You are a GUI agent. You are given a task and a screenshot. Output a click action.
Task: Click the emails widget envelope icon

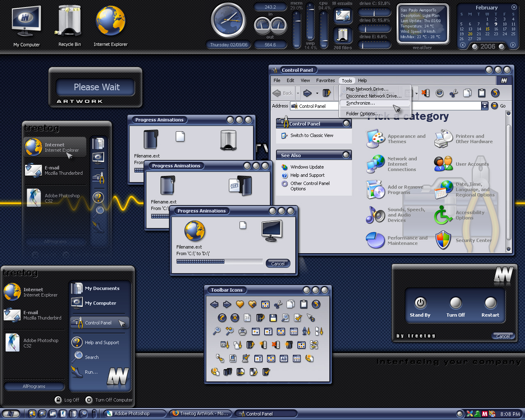pyautogui.click(x=342, y=16)
